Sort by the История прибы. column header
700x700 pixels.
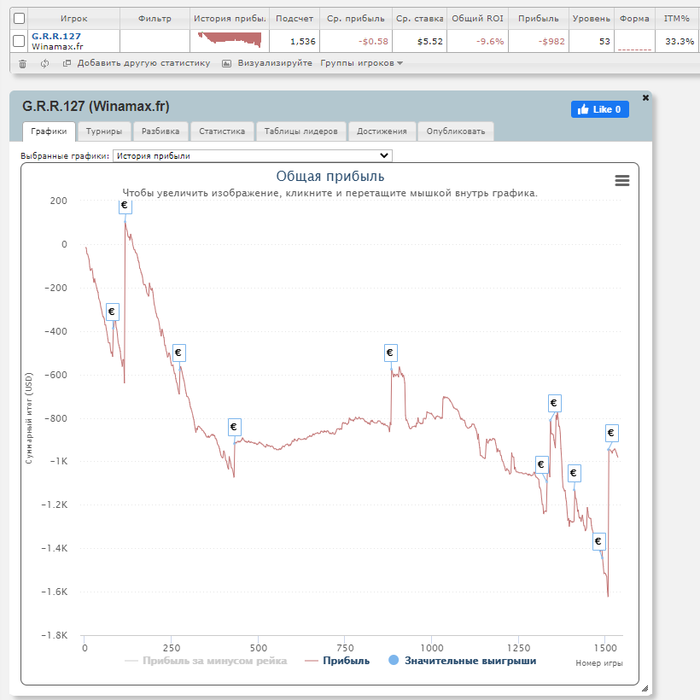229,19
